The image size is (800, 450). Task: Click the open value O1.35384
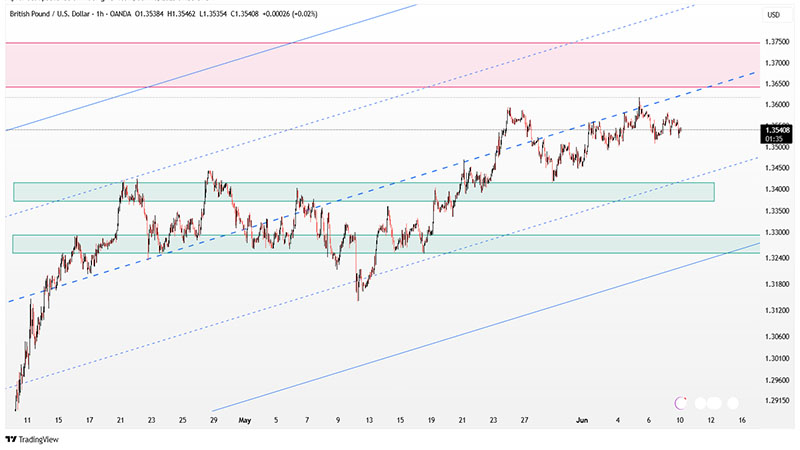point(149,14)
